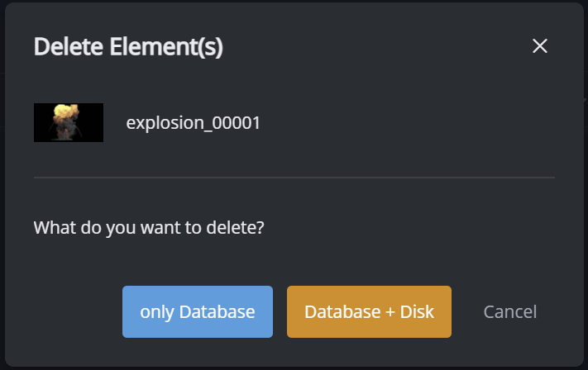Viewport: 588px width, 370px height.
Task: Click the "What do you want to delete?" prompt
Action: point(149,226)
